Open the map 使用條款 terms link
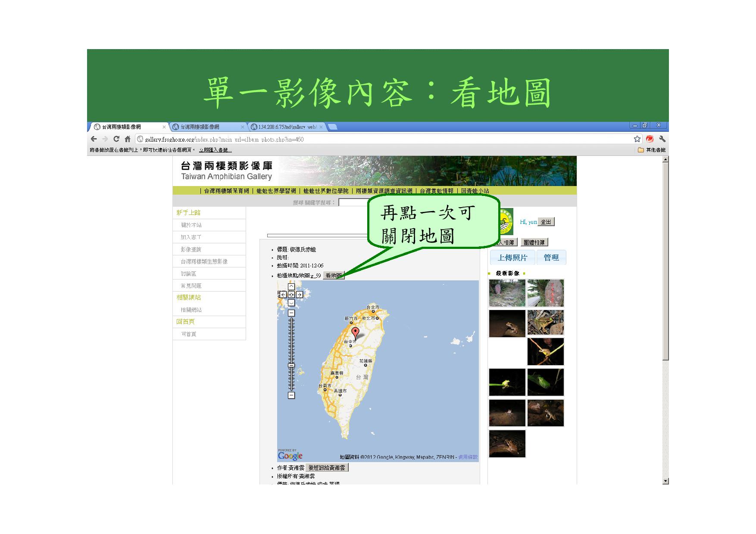This screenshot has width=756, height=534. coord(468,457)
